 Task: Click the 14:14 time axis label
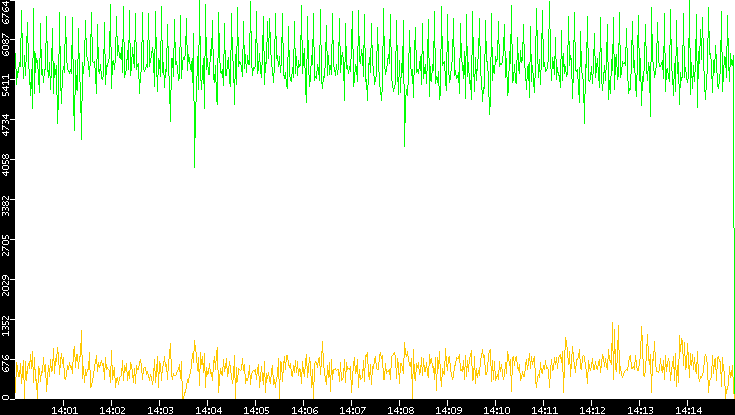coord(689,411)
